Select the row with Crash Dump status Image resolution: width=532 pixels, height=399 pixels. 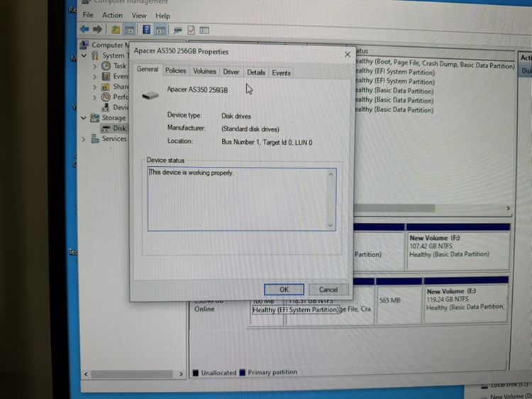tap(435, 63)
